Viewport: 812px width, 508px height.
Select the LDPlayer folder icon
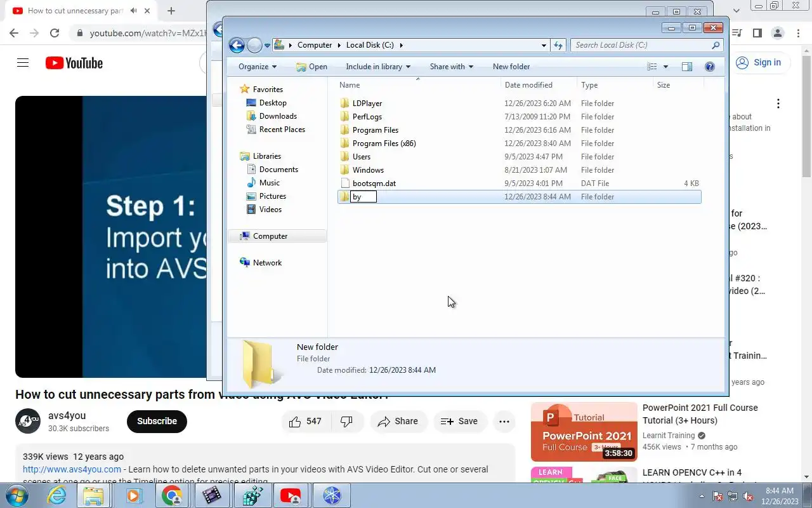[344, 103]
